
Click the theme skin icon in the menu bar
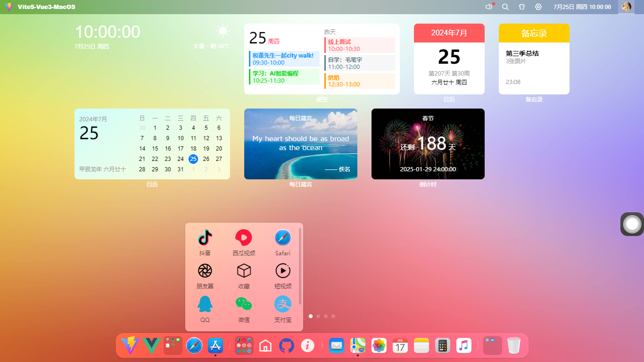[521, 7]
